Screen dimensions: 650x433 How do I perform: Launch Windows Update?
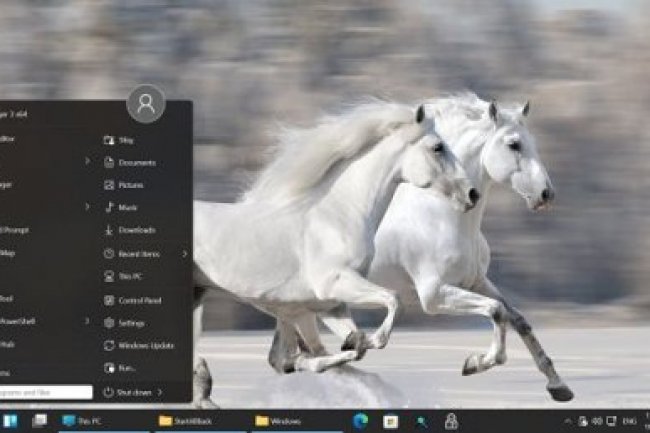tap(139, 346)
